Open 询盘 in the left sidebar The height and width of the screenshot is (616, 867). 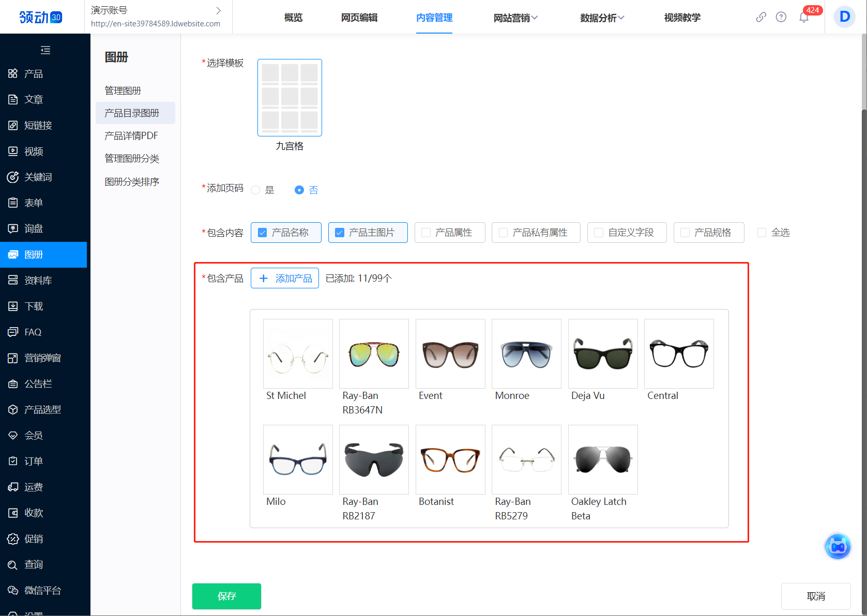(x=33, y=228)
